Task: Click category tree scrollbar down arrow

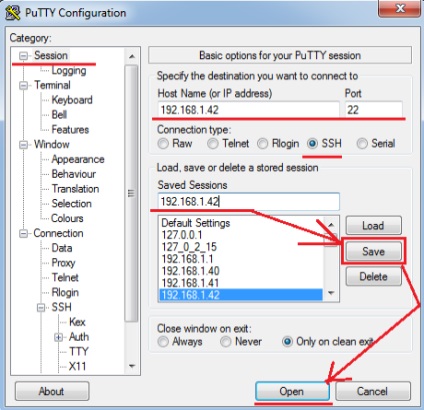Action: click(132, 366)
